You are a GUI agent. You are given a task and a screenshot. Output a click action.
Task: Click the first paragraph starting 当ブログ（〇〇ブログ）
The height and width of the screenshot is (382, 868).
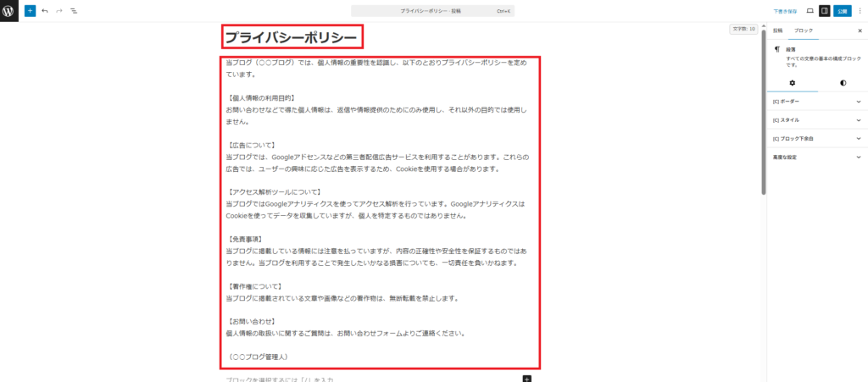(376, 69)
